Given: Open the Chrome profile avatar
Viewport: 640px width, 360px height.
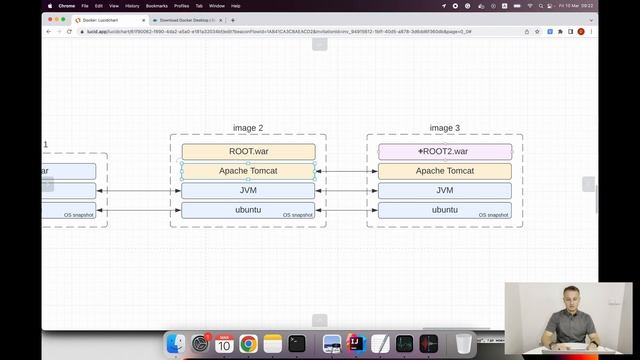Looking at the screenshot, I should click(x=581, y=31).
